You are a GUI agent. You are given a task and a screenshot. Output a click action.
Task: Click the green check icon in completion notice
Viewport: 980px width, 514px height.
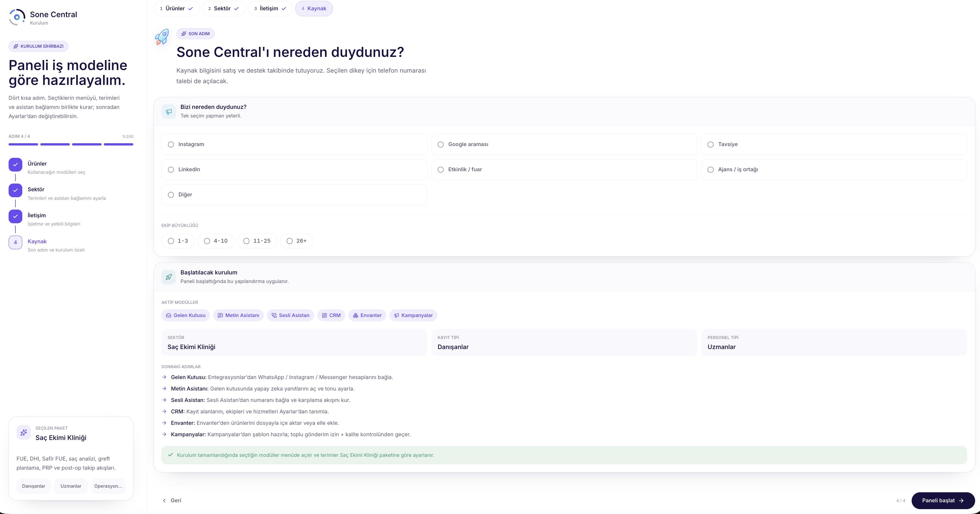tap(170, 455)
